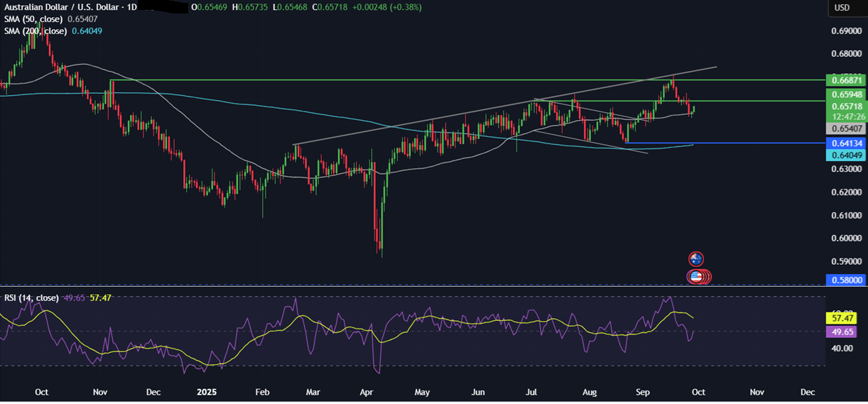Open the USD currency selector
The image size is (868, 404).
pos(842,8)
